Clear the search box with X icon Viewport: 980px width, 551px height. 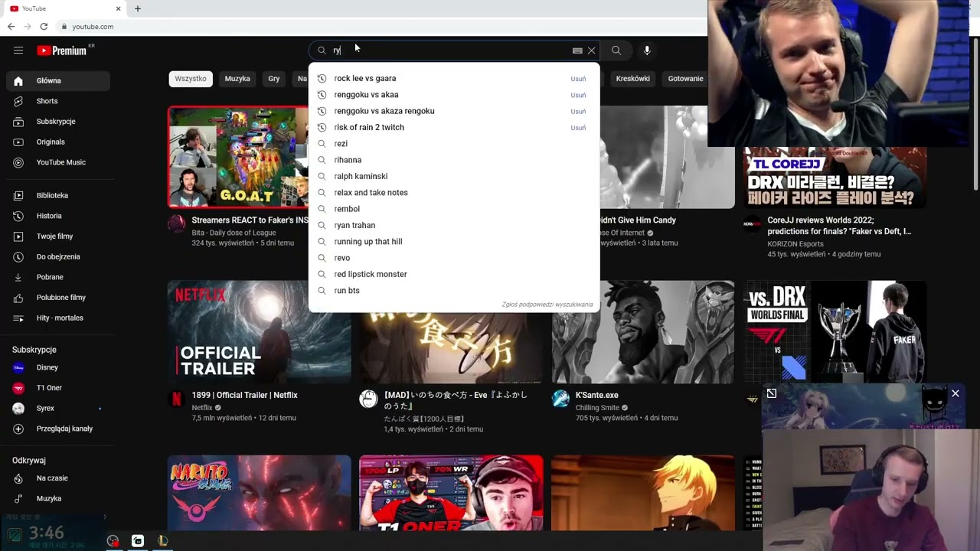591,51
